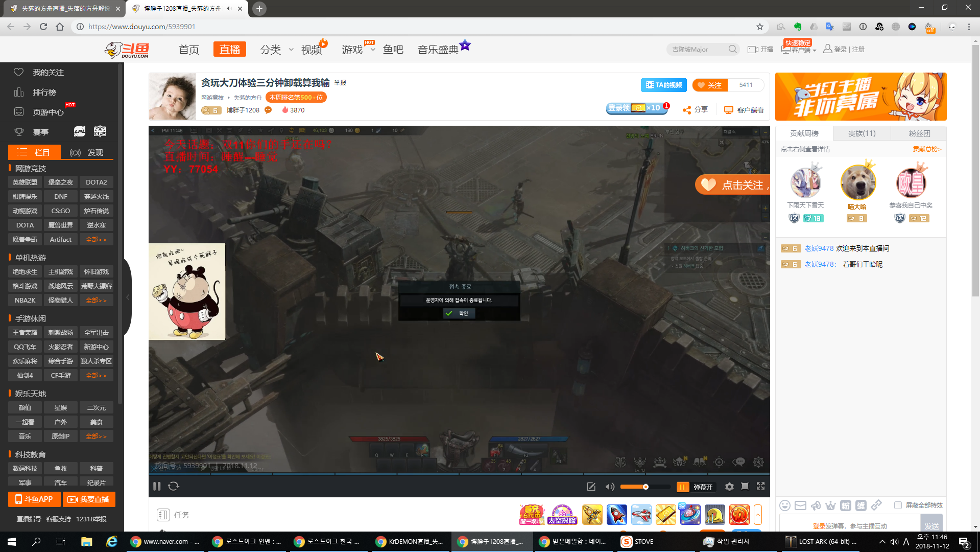Click the airplane gift icon
Image resolution: width=980 pixels, height=552 pixels.
click(641, 515)
